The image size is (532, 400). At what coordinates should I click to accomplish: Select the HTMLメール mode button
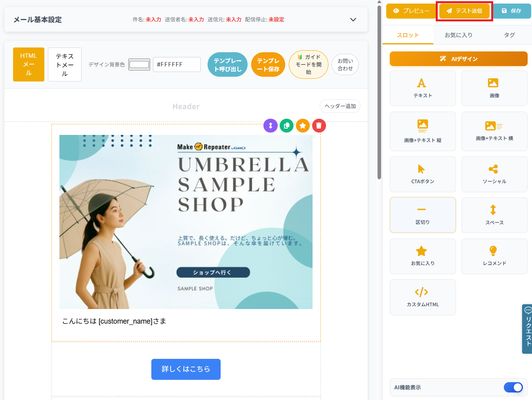pyautogui.click(x=29, y=64)
